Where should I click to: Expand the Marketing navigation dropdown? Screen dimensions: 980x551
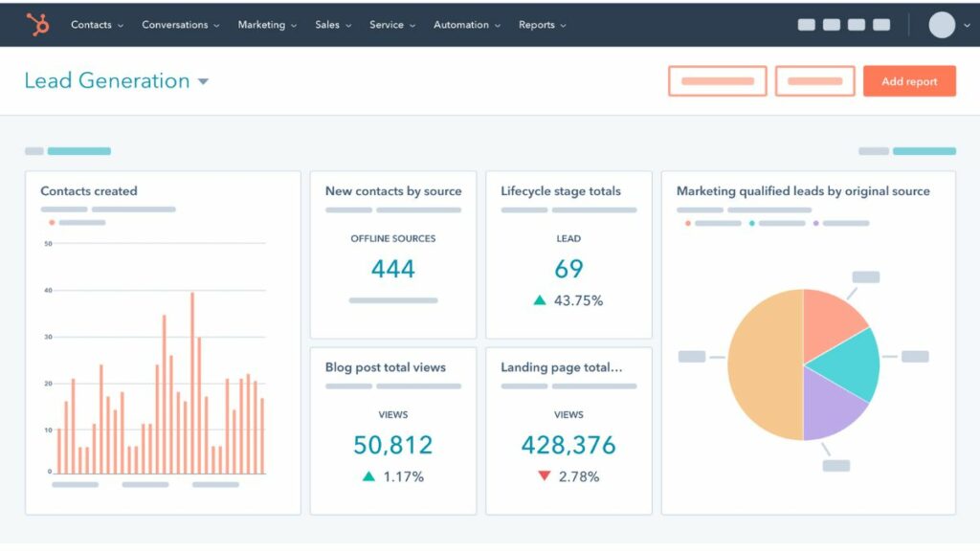pos(267,25)
